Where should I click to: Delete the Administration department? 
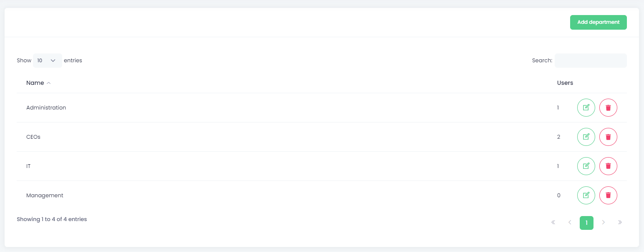(x=608, y=108)
